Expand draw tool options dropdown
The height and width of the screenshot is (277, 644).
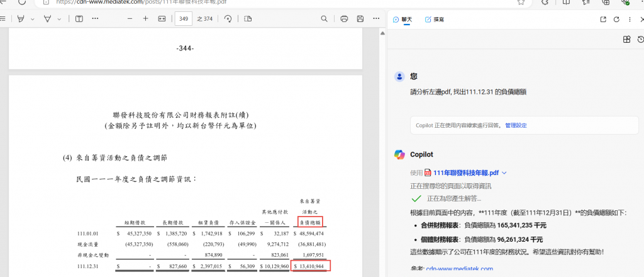59,19
